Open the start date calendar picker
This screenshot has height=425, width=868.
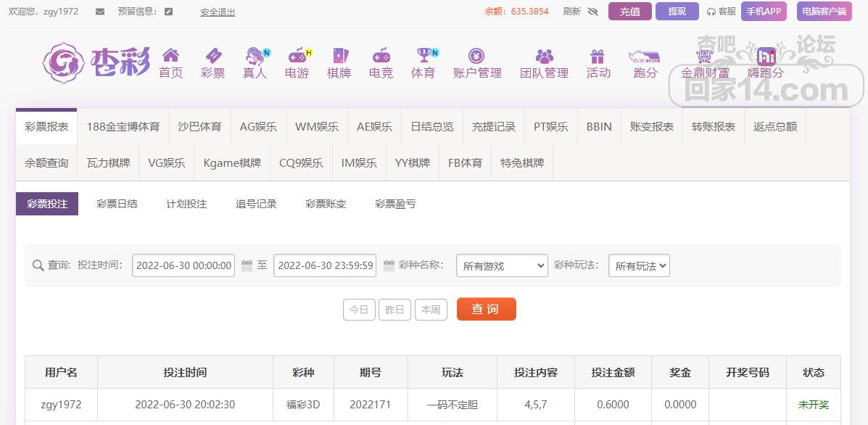click(247, 265)
